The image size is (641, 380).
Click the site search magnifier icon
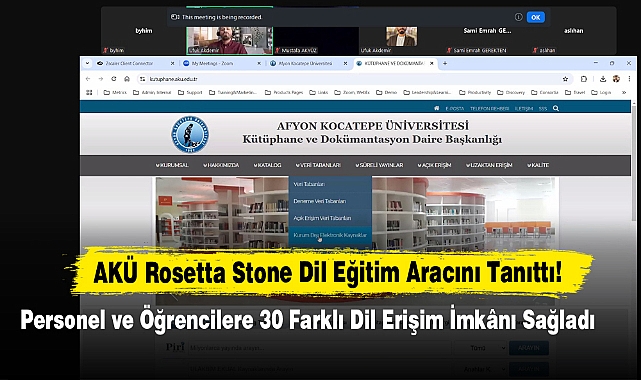click(x=556, y=108)
